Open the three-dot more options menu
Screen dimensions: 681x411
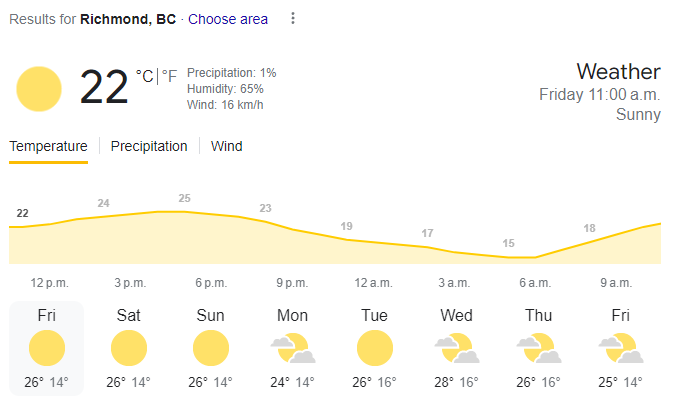coord(293,18)
